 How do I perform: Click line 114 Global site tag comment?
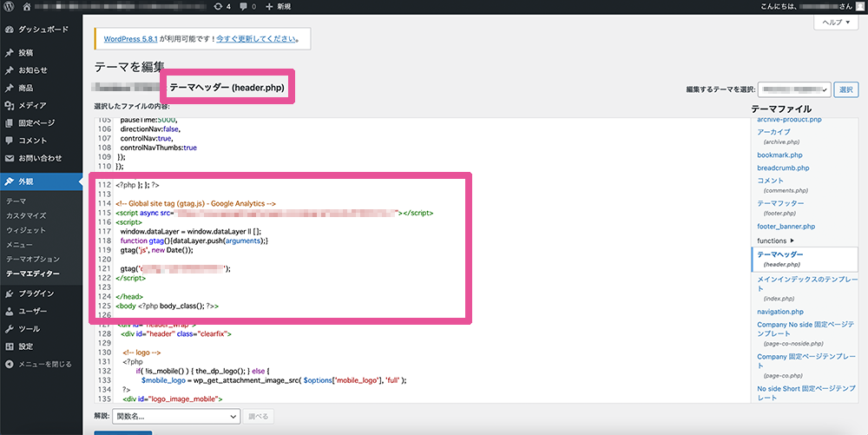[195, 204]
